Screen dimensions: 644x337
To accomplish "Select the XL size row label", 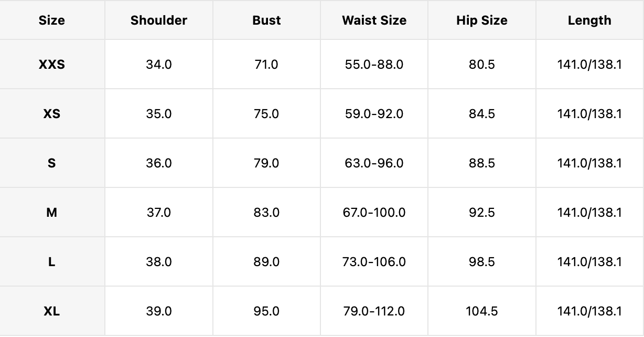I will tap(52, 311).
